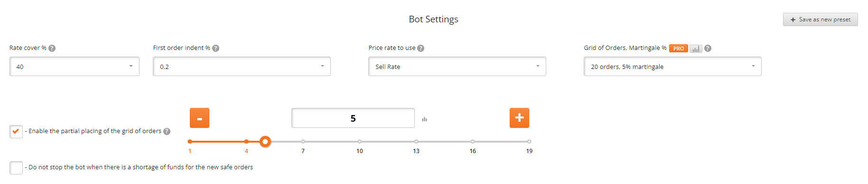Click Save as new preset button
Image resolution: width=868 pixels, height=184 pixels.
coord(821,19)
